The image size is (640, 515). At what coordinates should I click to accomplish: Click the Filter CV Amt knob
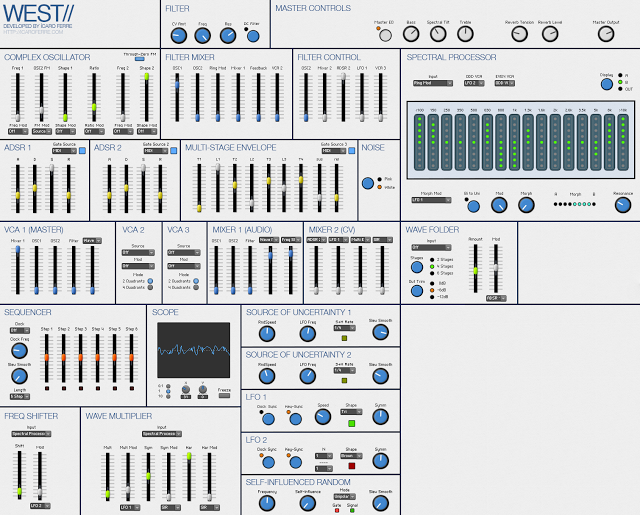point(178,36)
